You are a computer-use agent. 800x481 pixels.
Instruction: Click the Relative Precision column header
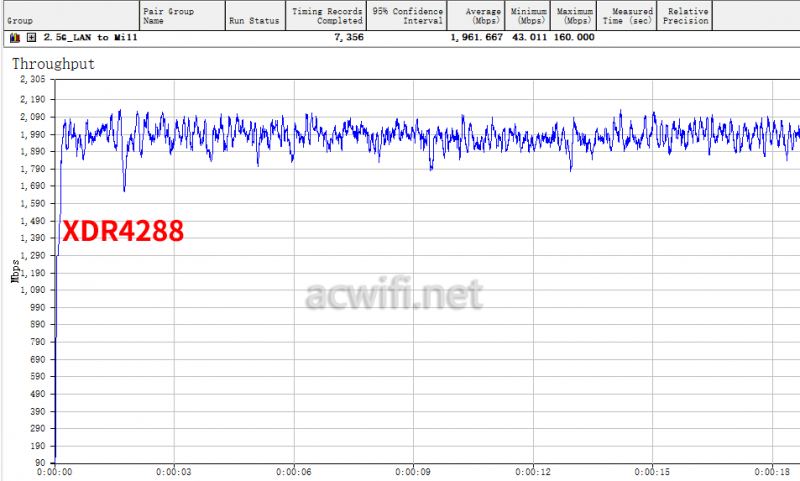coord(685,15)
